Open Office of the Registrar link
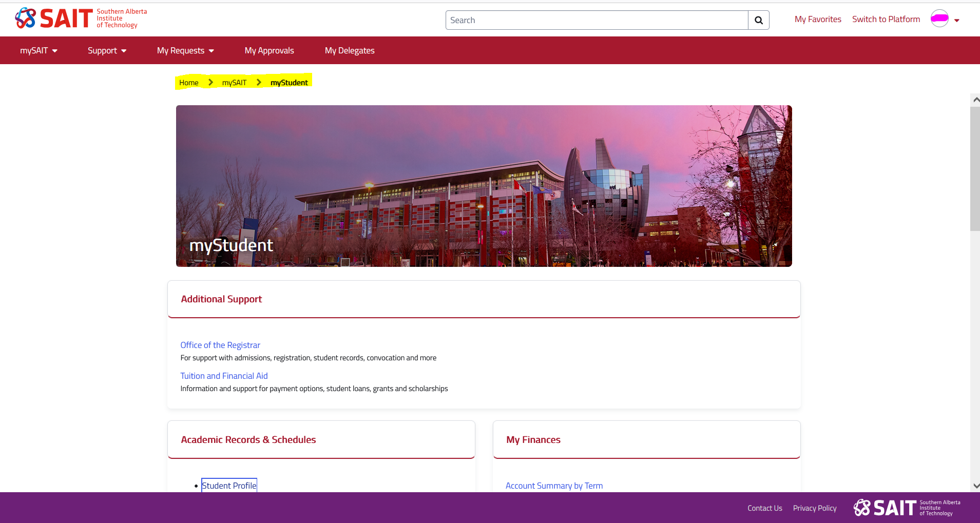 click(220, 345)
